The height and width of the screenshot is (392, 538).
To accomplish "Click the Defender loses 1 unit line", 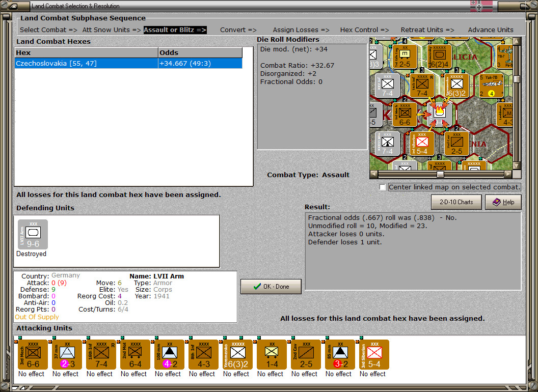I will point(345,242).
